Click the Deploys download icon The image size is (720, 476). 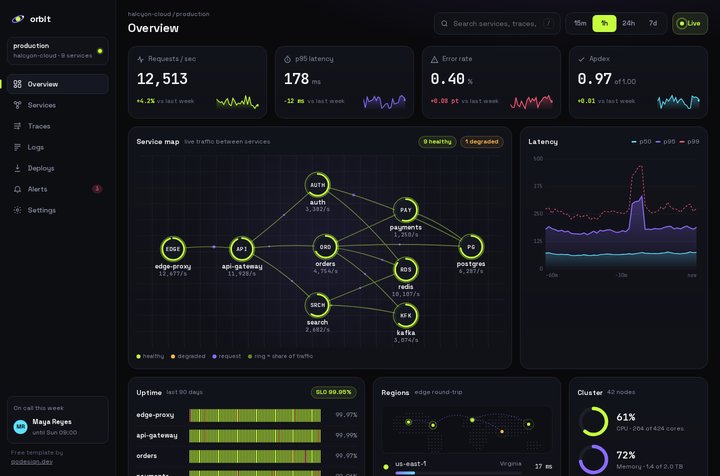point(17,168)
